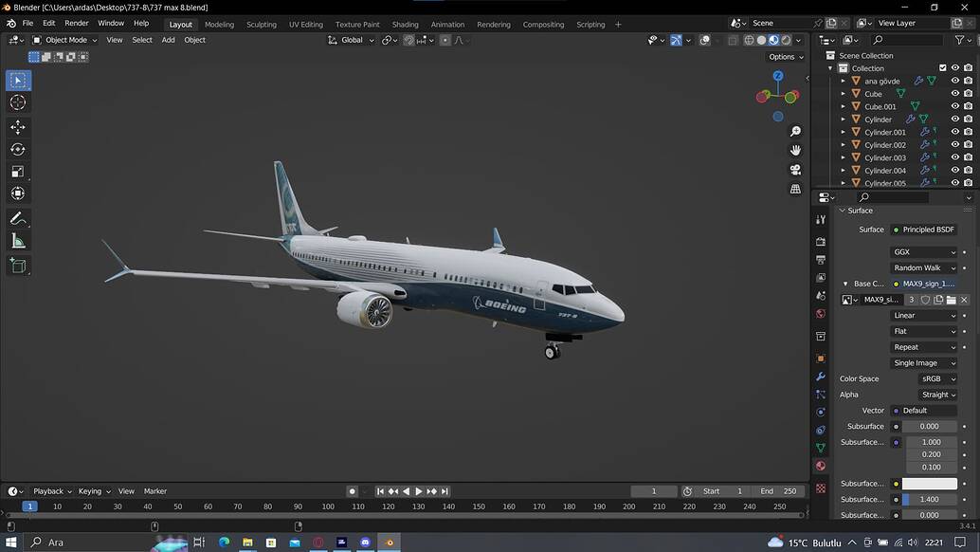Hide the Cube object in viewport

pos(955,93)
